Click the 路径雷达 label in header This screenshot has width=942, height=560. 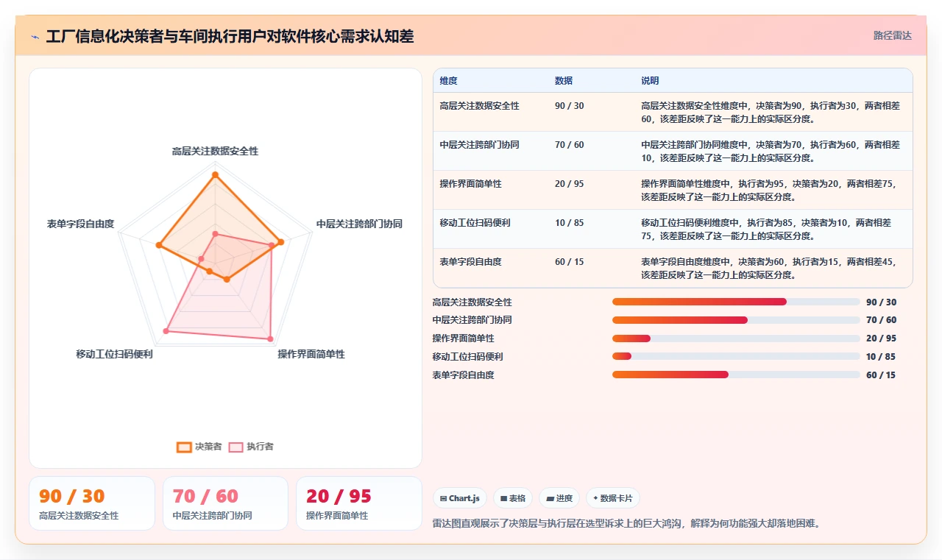pos(892,35)
